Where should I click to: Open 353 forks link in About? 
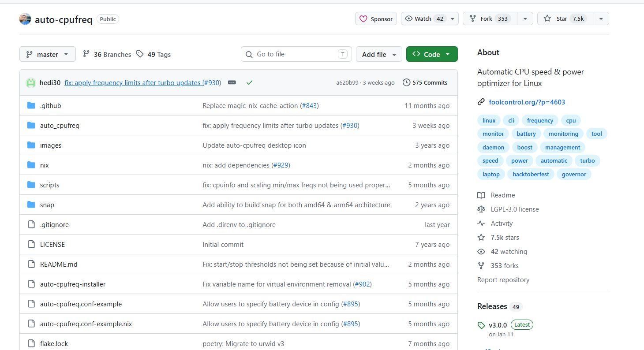point(498,265)
